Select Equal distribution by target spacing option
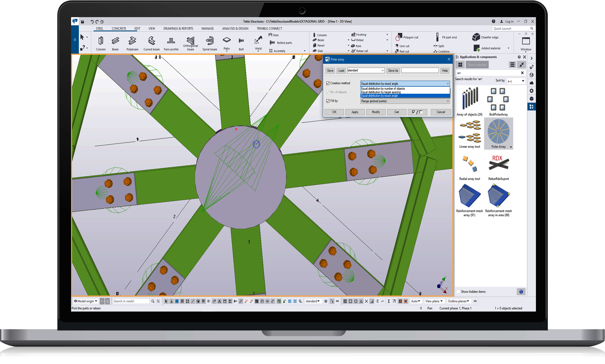 click(x=381, y=92)
